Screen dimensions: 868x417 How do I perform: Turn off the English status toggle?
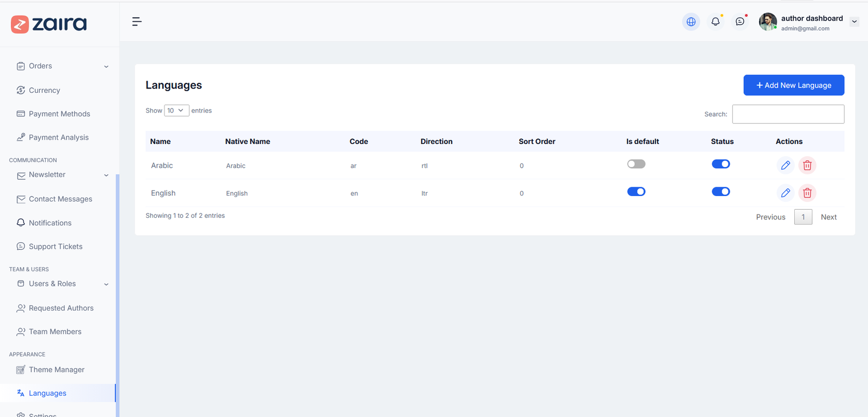(720, 192)
